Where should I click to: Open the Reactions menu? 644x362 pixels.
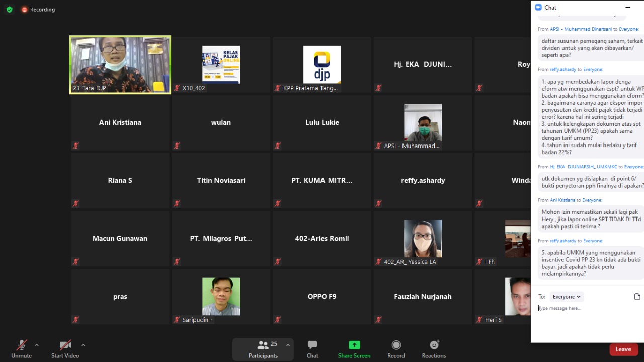pos(434,349)
